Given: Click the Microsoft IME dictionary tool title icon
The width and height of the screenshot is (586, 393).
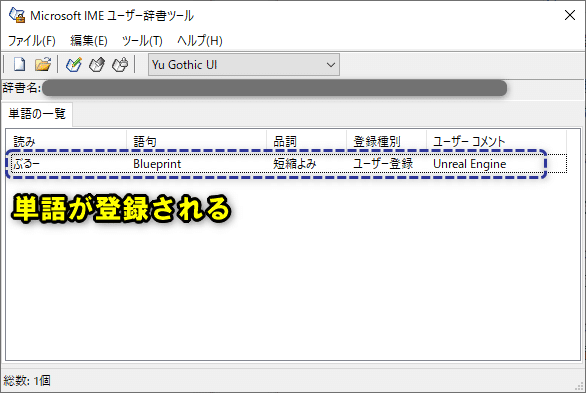Looking at the screenshot, I should (x=17, y=15).
